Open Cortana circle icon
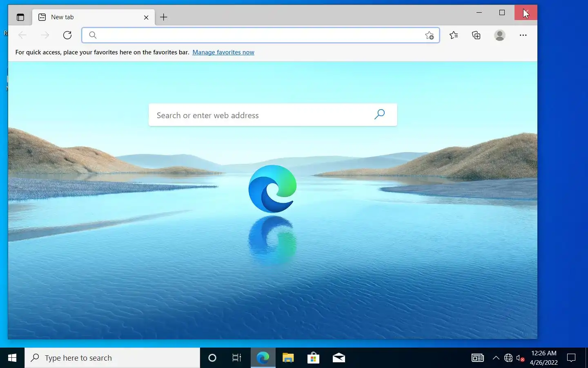This screenshot has width=588, height=368. (x=212, y=358)
